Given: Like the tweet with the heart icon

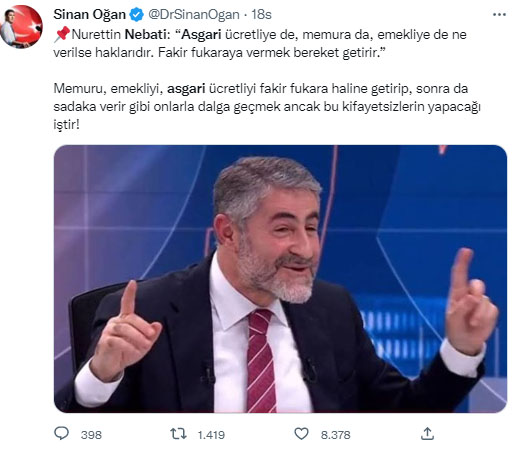Looking at the screenshot, I should (x=301, y=434).
